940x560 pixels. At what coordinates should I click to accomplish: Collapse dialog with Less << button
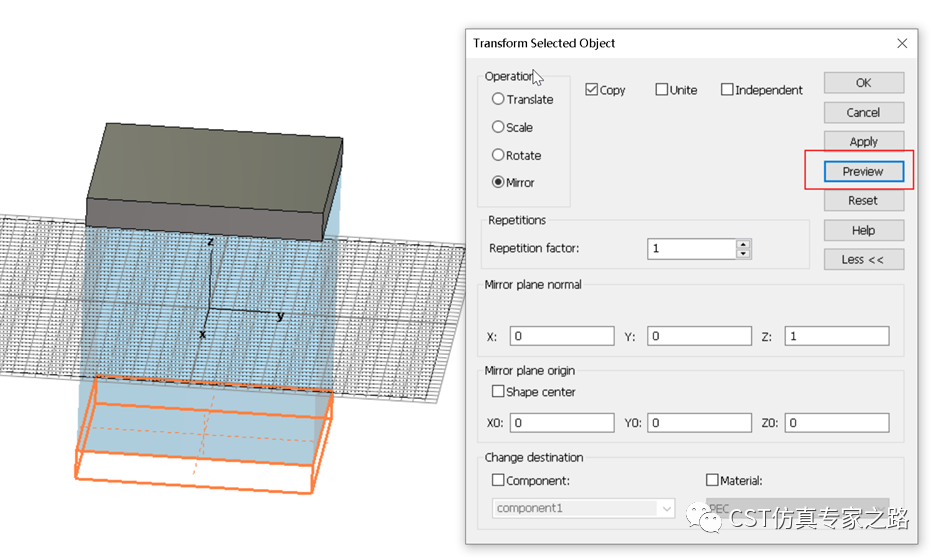coord(863,260)
